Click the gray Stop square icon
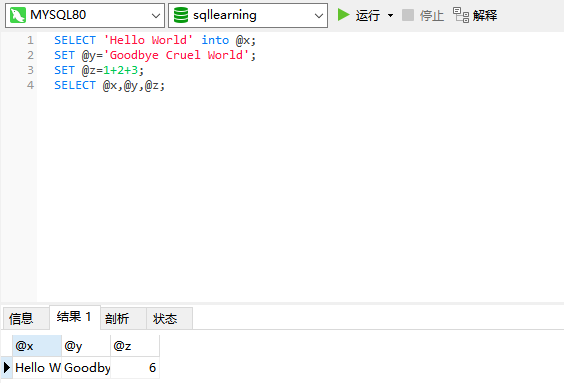This screenshot has height=383, width=564. coord(408,15)
